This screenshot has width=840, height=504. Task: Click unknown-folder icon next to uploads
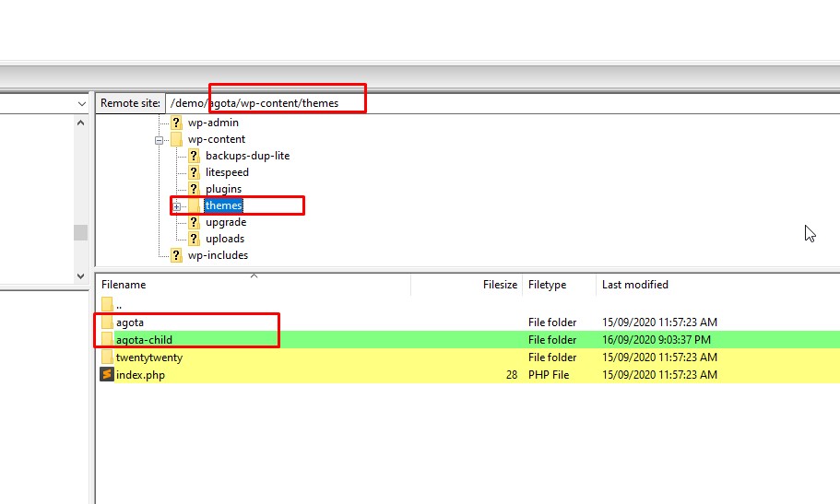pos(194,239)
